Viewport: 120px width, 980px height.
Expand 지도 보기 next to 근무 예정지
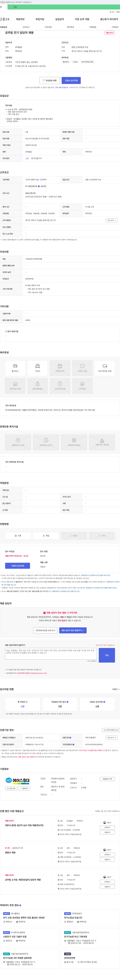point(112,220)
